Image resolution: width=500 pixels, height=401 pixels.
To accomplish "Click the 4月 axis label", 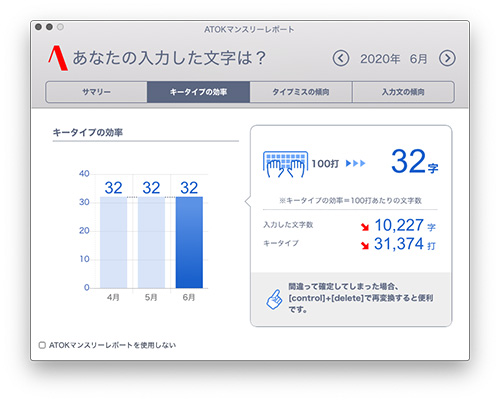I will [x=113, y=297].
